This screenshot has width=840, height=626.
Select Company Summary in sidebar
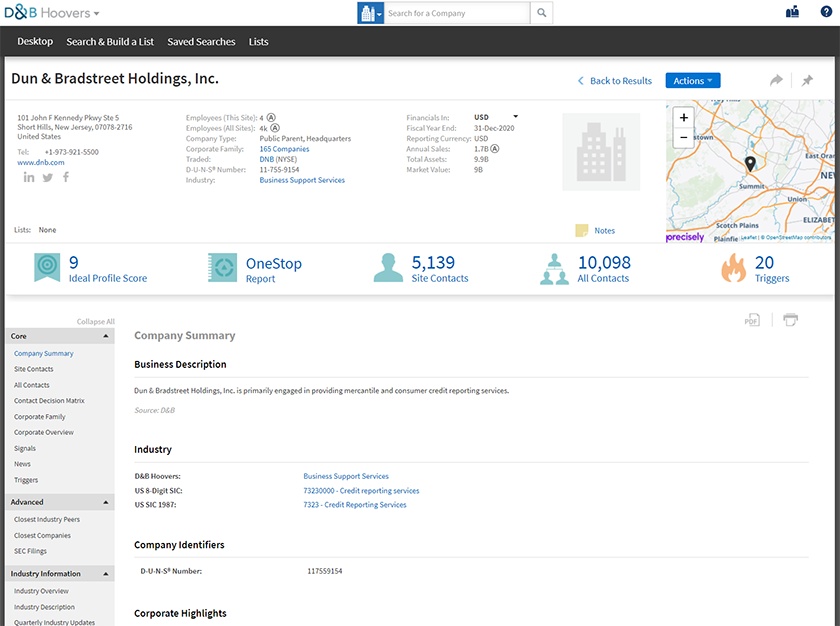pos(43,353)
